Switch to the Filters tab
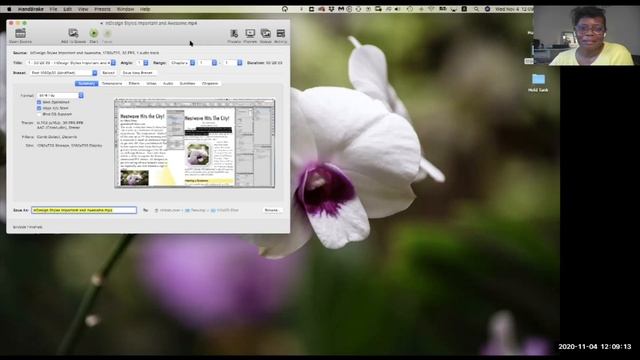 click(134, 83)
